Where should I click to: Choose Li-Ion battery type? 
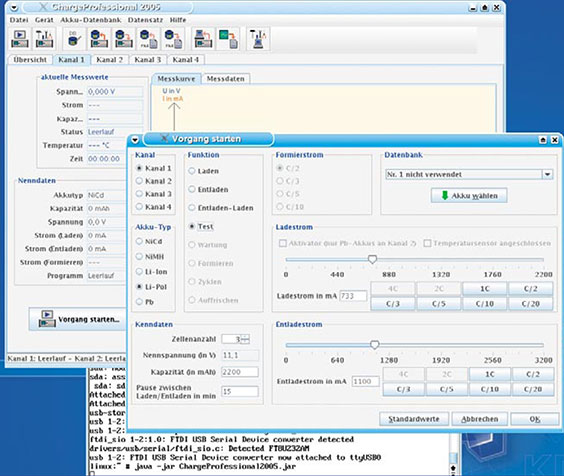tap(139, 272)
